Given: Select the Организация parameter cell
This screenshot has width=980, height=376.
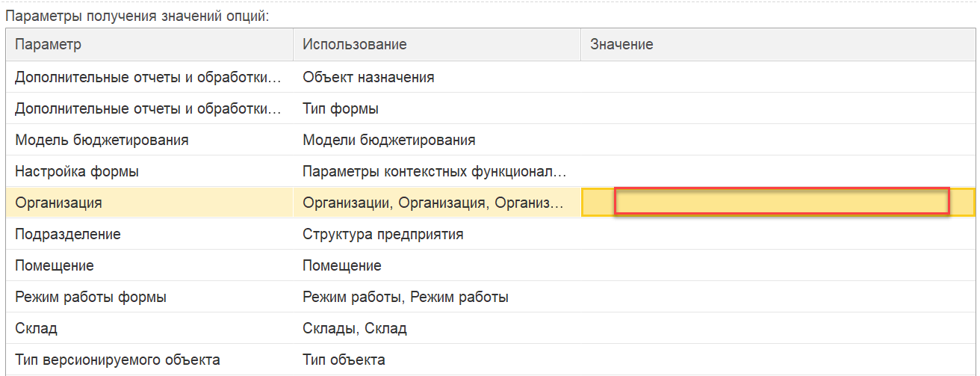Looking at the screenshot, I should pyautogui.click(x=149, y=203).
